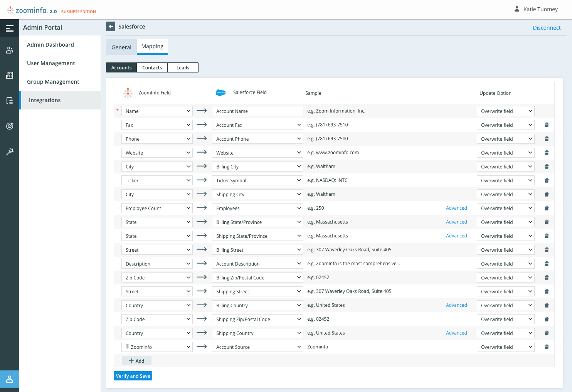572x392 pixels.
Task: Open the Zoominfo pinned field dropdown
Action: pyautogui.click(x=157, y=347)
